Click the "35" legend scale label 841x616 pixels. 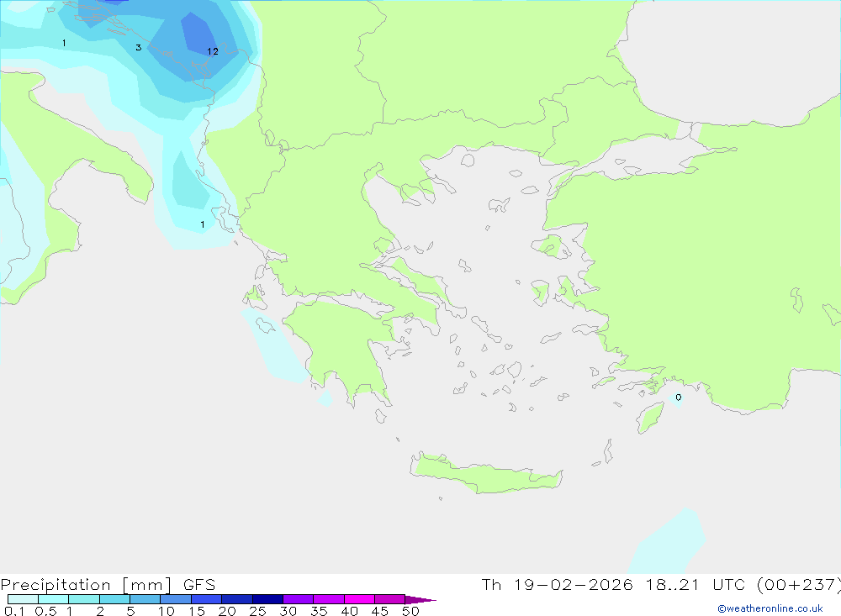[x=319, y=611]
